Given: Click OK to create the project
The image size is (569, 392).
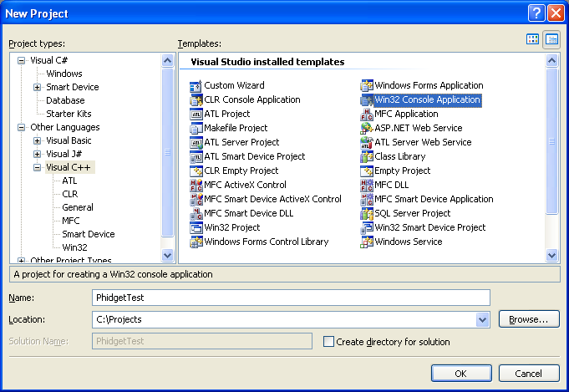Looking at the screenshot, I should coord(461,374).
